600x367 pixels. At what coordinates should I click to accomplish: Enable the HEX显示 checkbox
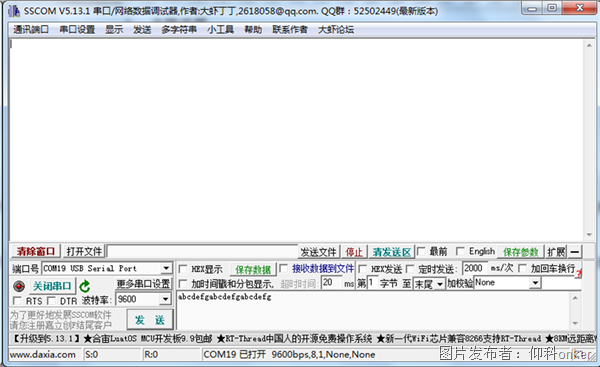[x=183, y=269]
